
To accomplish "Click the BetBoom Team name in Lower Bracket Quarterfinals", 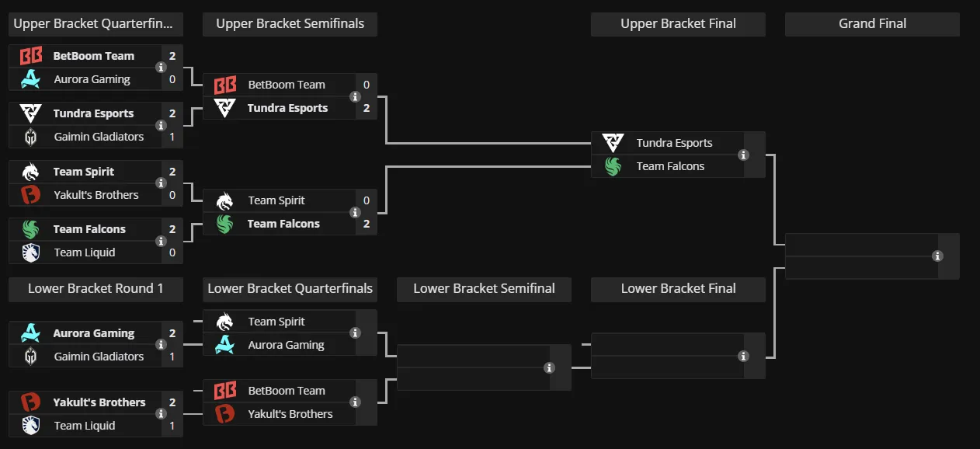I will pos(287,391).
